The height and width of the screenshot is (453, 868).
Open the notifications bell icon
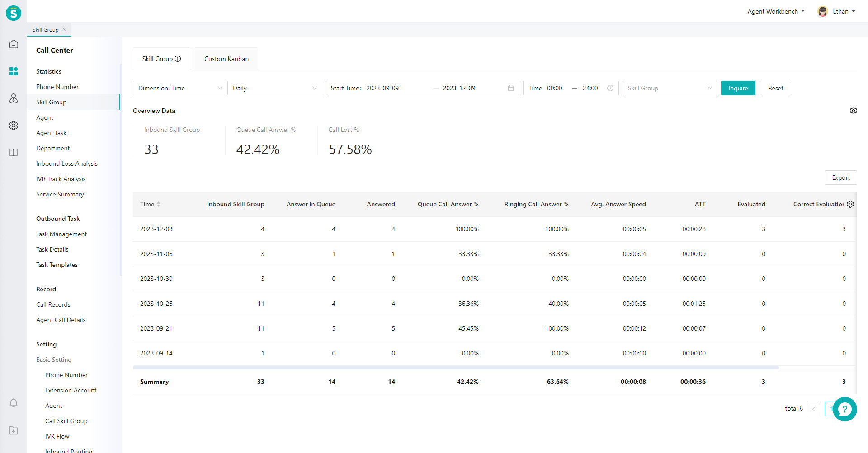(x=14, y=403)
